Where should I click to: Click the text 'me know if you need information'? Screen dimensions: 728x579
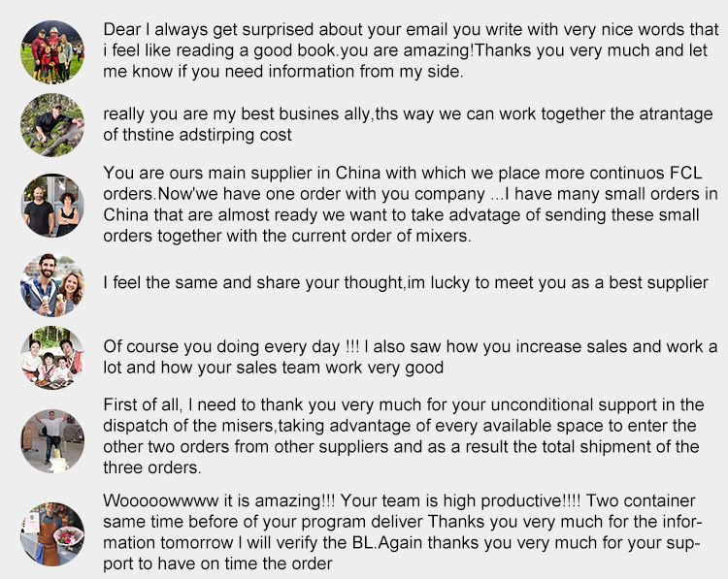[228, 72]
